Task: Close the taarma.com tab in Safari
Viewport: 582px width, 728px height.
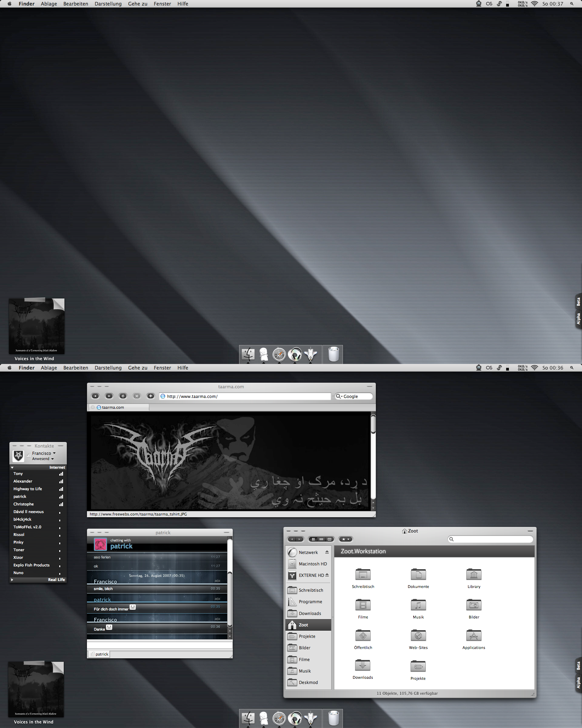Action: pyautogui.click(x=93, y=407)
